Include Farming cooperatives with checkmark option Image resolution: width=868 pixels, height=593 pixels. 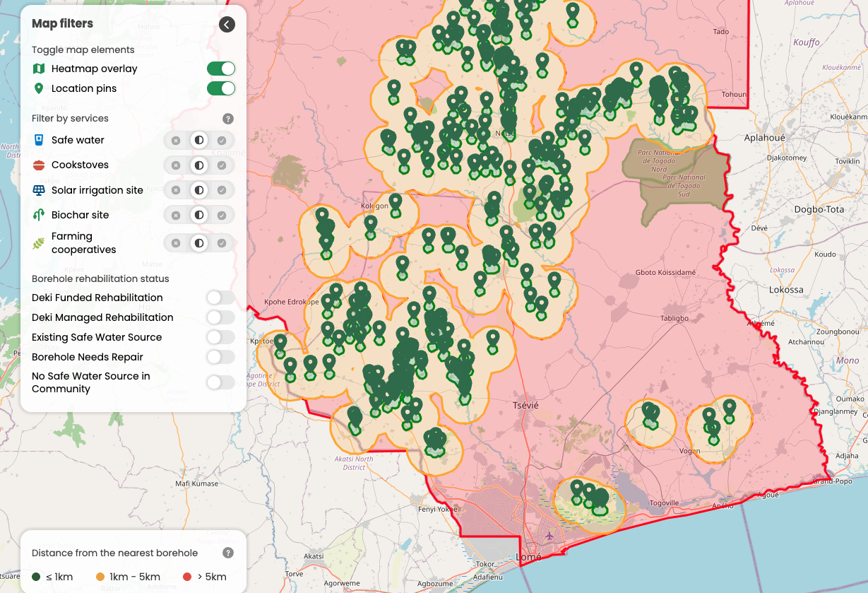222,243
